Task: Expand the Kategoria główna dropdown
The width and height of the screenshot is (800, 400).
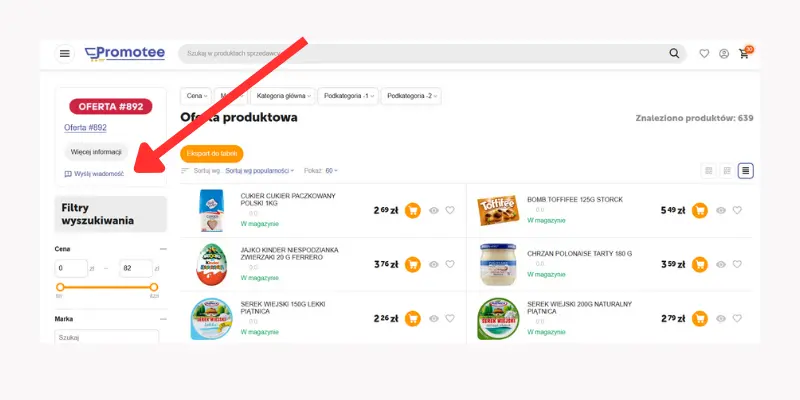Action: coord(283,96)
